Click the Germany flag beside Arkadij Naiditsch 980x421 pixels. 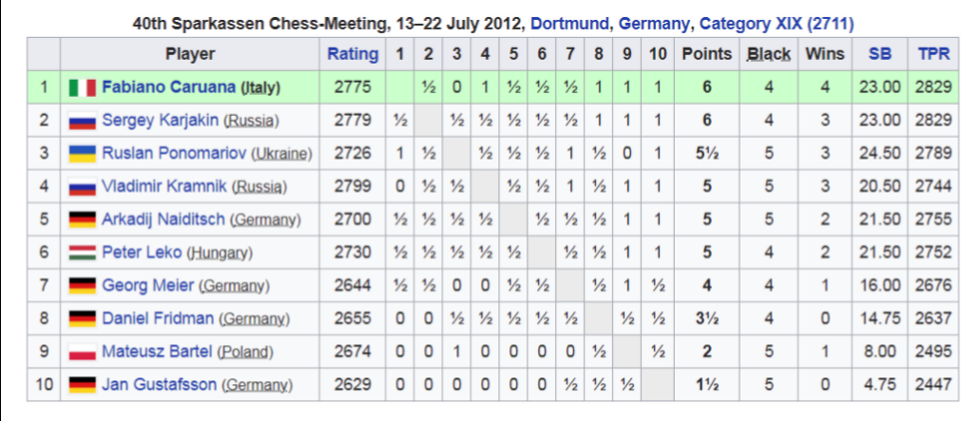pos(83,220)
